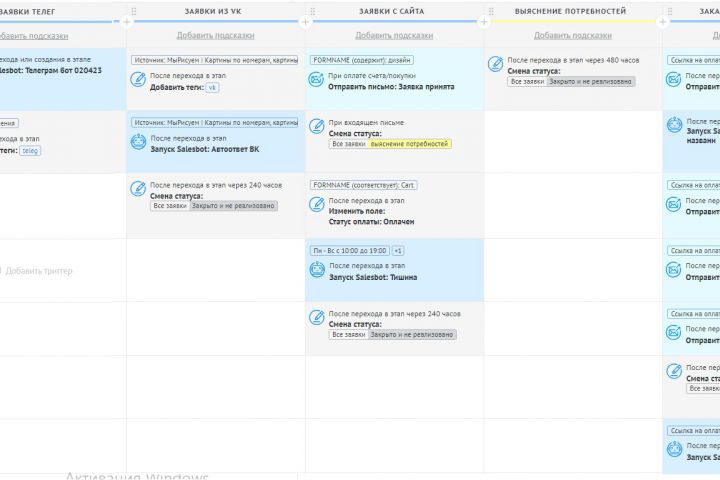Click text "Запуск Salesbot: Тишина"
The width and height of the screenshot is (720, 480).
click(x=373, y=277)
